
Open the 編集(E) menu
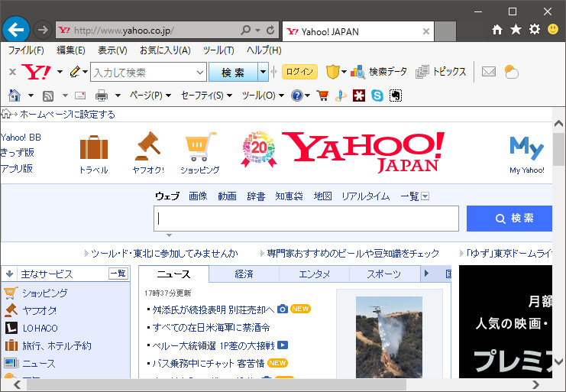tap(71, 50)
